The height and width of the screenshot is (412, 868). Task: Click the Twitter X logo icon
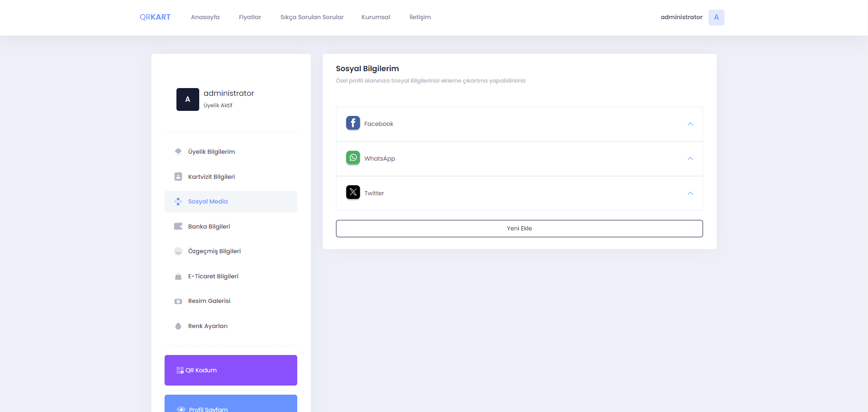(353, 193)
